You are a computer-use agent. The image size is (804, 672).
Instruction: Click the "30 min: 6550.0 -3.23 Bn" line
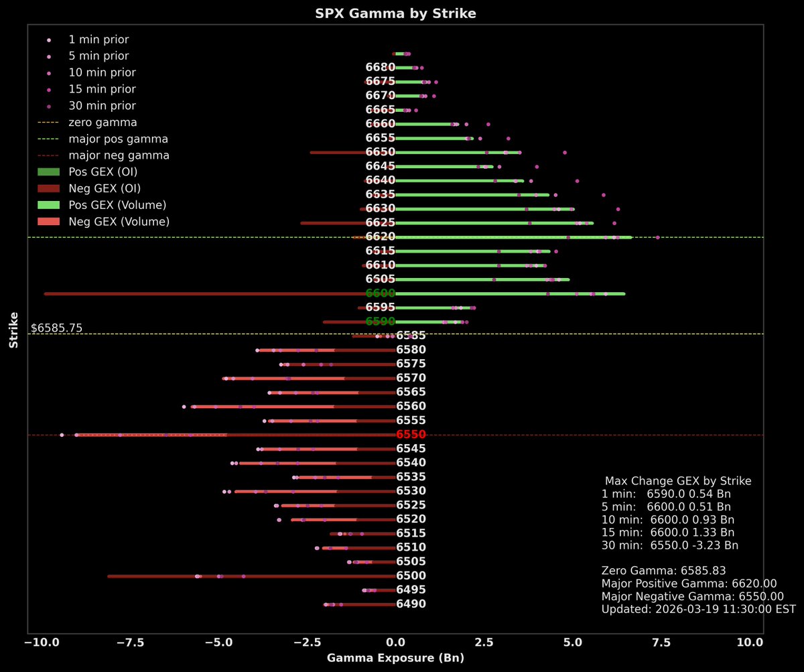pos(670,545)
